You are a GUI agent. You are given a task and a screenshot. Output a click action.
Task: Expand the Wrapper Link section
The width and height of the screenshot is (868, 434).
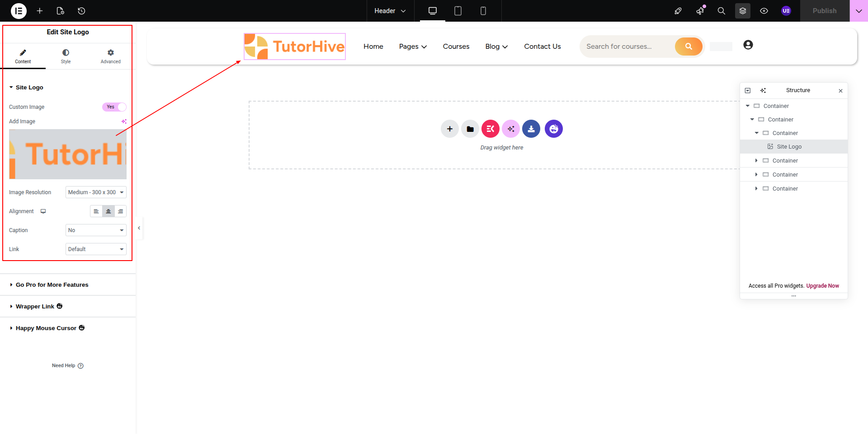click(x=35, y=307)
